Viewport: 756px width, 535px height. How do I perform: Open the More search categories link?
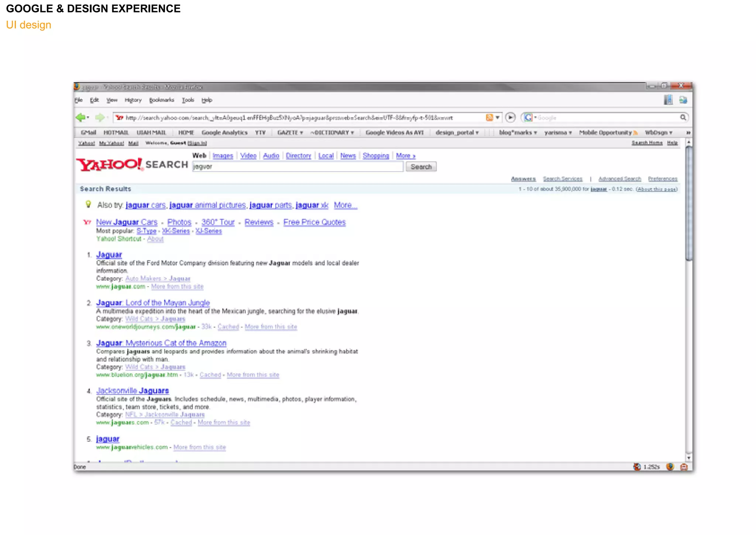pos(406,156)
